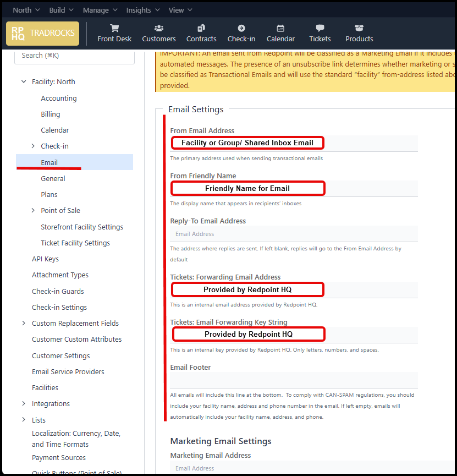Open the Check-in arrow icon

[241, 29]
